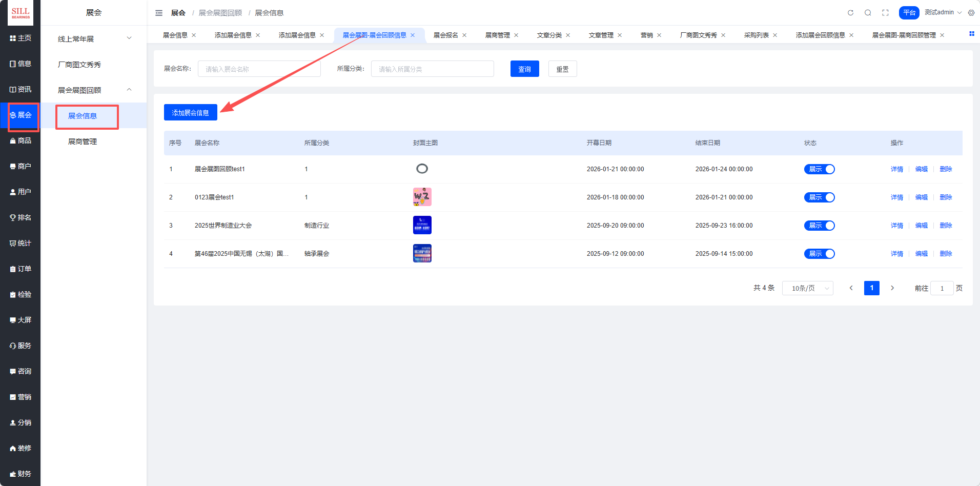Open the 测试admin user dropdown
Screen dimensions: 980x486
pyautogui.click(x=943, y=12)
